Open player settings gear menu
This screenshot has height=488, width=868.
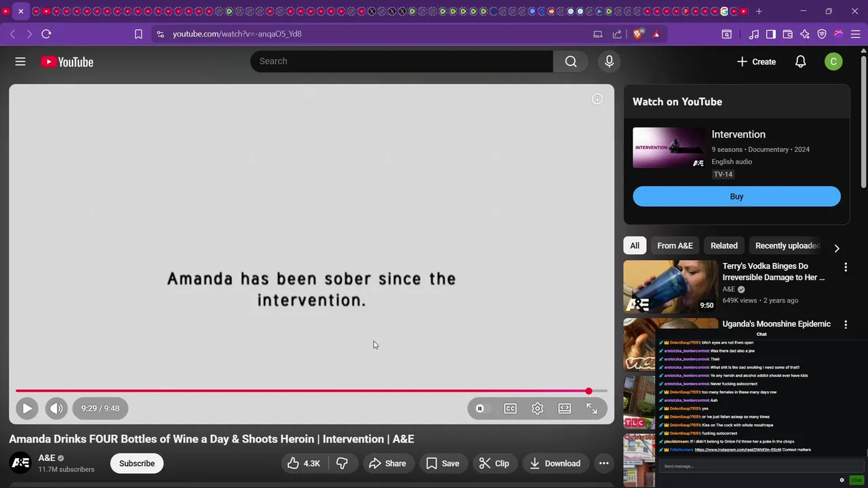tap(538, 409)
